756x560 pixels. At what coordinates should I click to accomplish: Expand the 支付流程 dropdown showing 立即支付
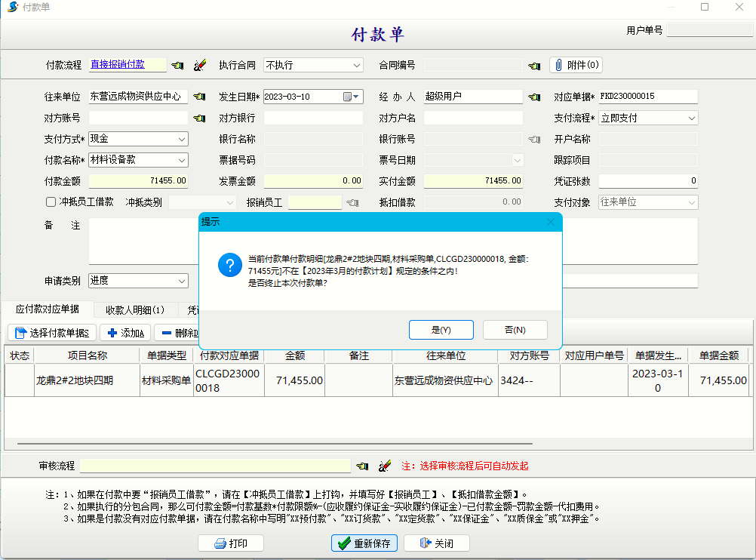pos(692,118)
